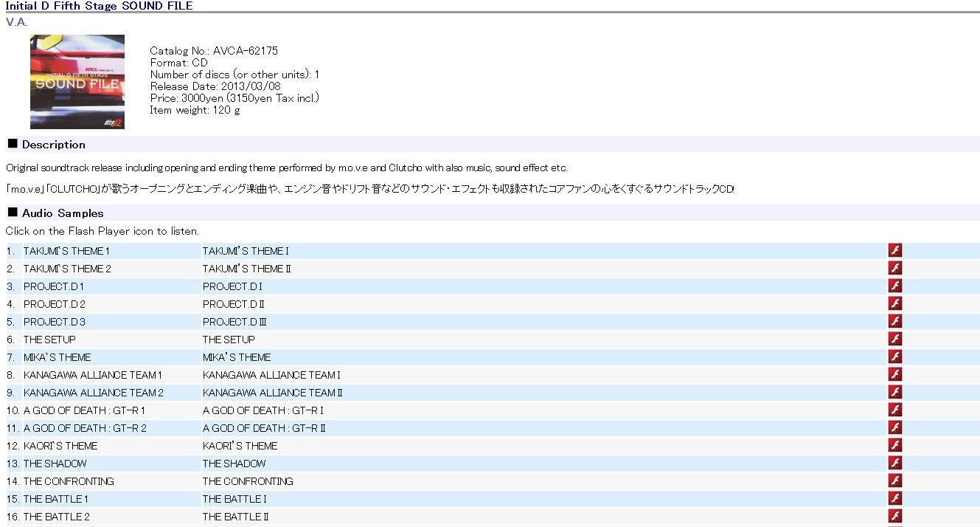
Task: Click the Price: 3000yen line
Action: point(234,98)
